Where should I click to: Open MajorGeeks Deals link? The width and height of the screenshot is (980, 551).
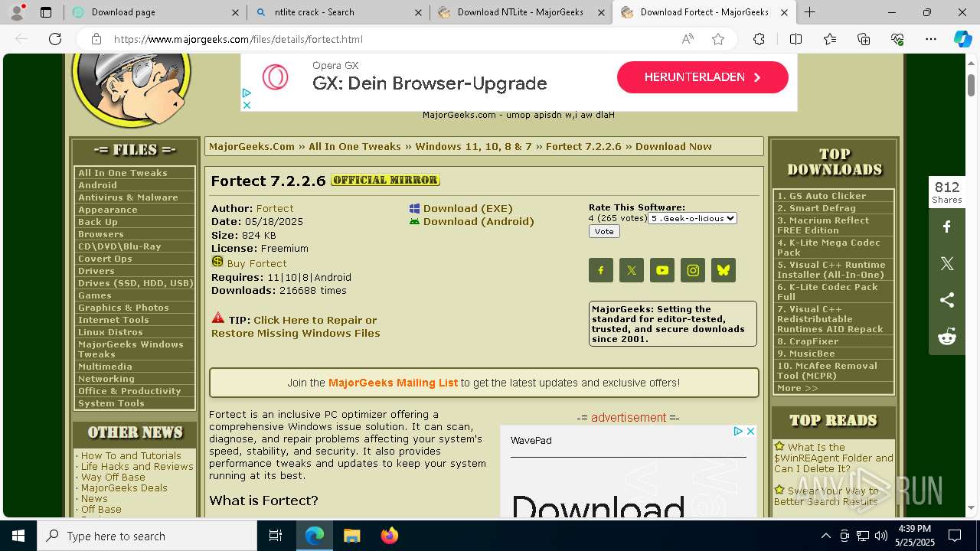pos(124,487)
